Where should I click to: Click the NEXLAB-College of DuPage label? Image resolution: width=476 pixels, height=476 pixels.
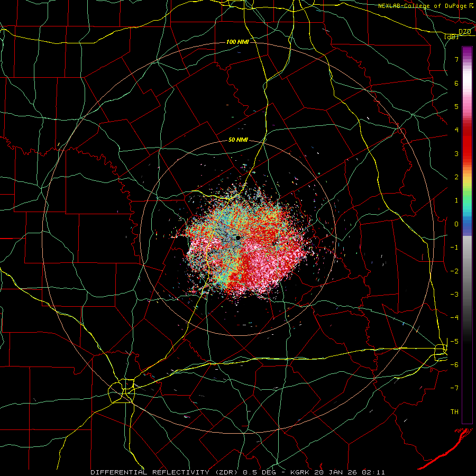coord(422,6)
